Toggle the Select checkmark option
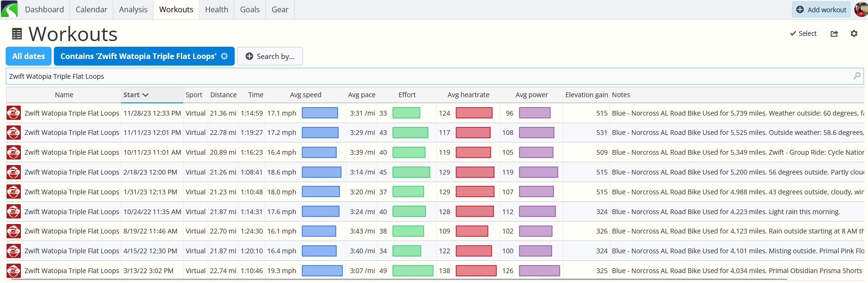Viewport: 868px width, 283px height. [x=803, y=33]
